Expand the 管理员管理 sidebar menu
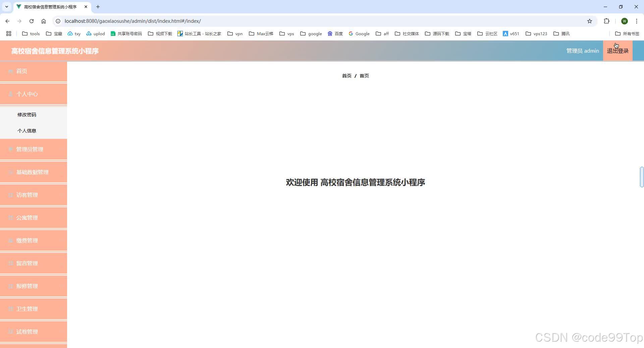This screenshot has width=644, height=348. (34, 149)
